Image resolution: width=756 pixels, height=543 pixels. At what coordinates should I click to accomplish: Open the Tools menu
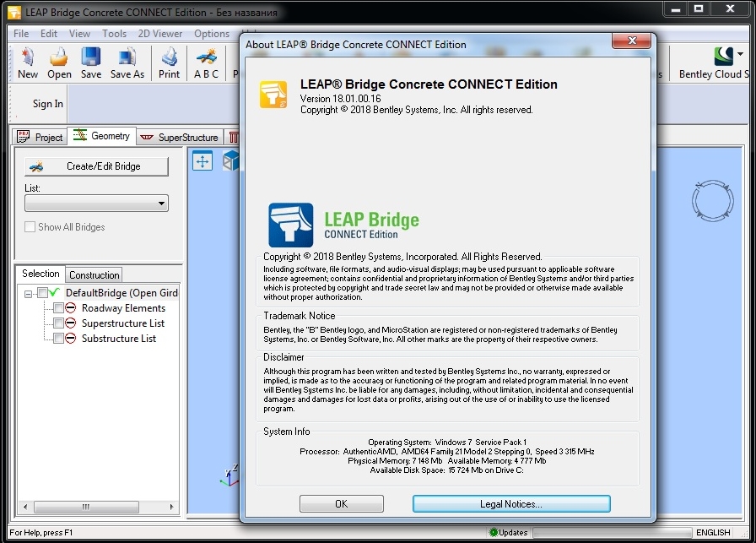coord(114,33)
